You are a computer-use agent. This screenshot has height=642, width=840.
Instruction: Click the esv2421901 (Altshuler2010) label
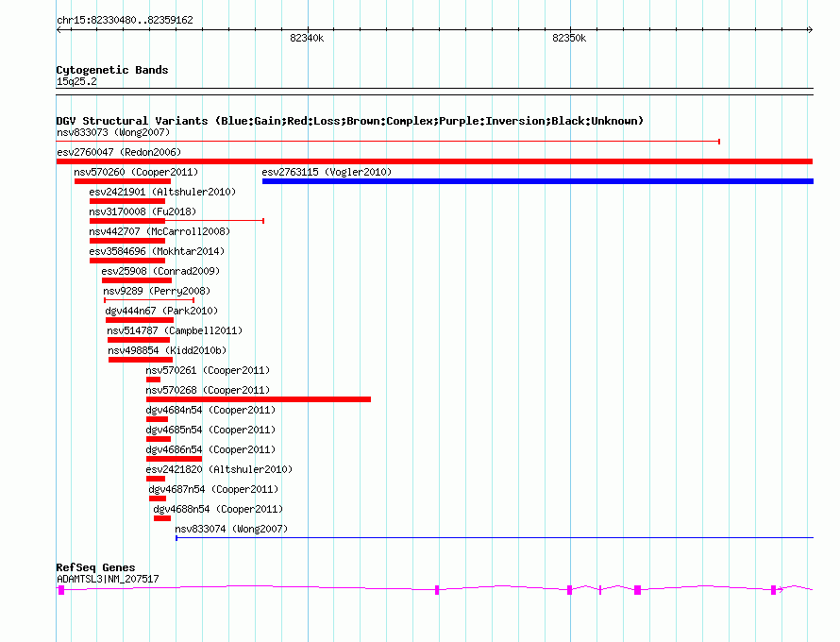(x=162, y=192)
